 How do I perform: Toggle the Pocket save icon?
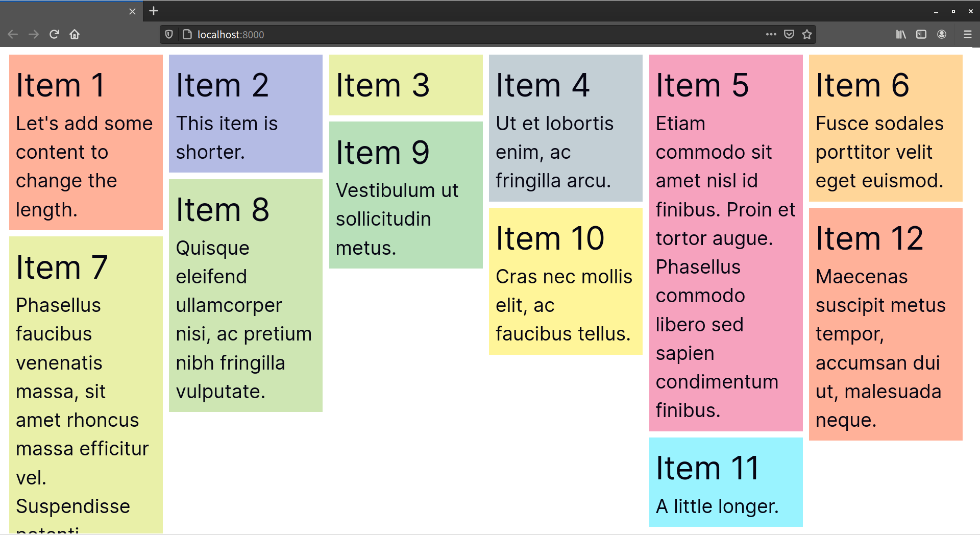(x=789, y=34)
